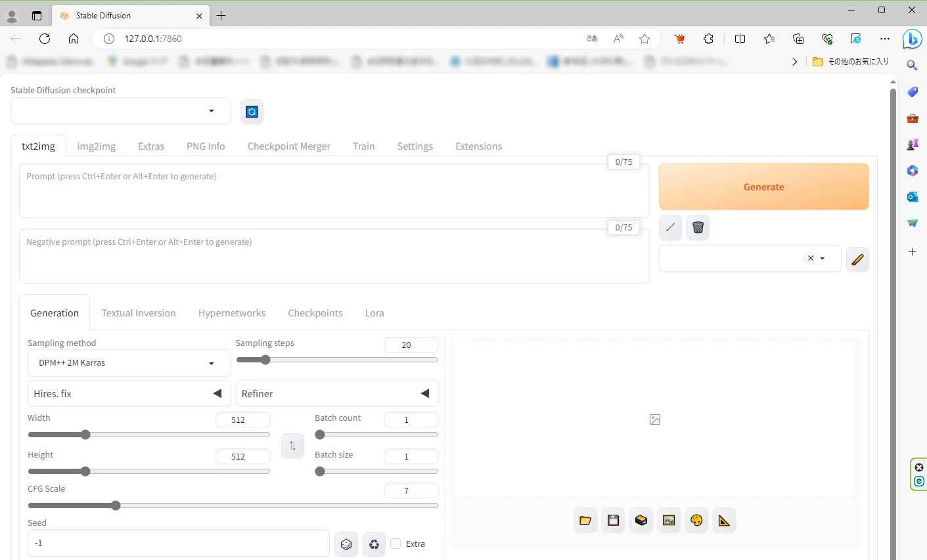Clear prompt with the trash can icon
The height and width of the screenshot is (560, 927).
[698, 227]
